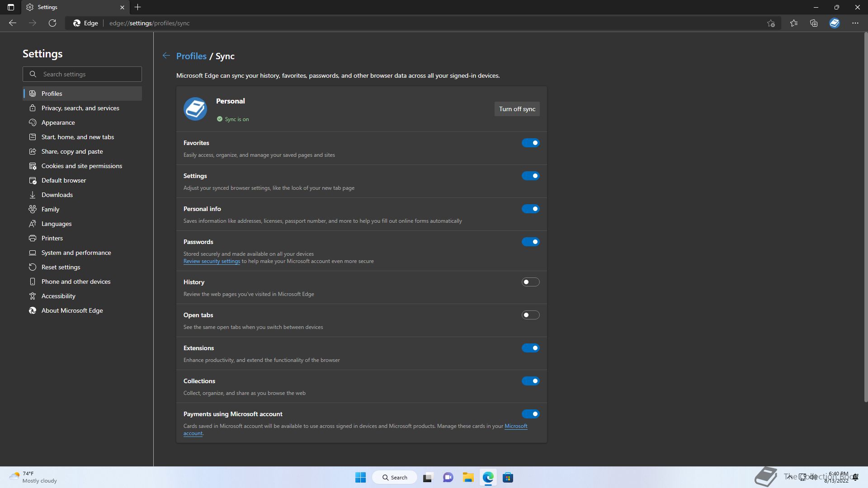
Task: Toggle Extensions sync switch
Action: click(x=530, y=348)
